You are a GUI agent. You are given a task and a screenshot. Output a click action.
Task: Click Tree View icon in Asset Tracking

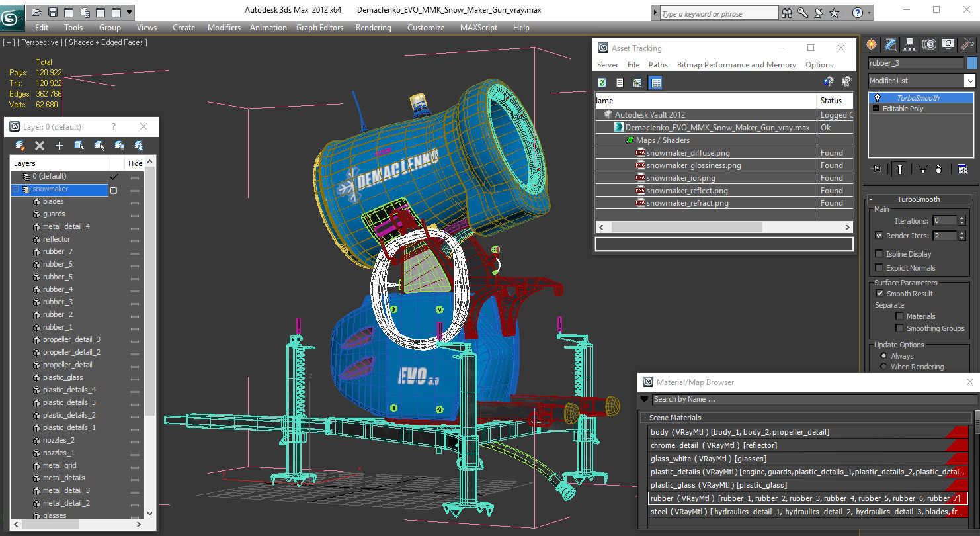[x=637, y=83]
